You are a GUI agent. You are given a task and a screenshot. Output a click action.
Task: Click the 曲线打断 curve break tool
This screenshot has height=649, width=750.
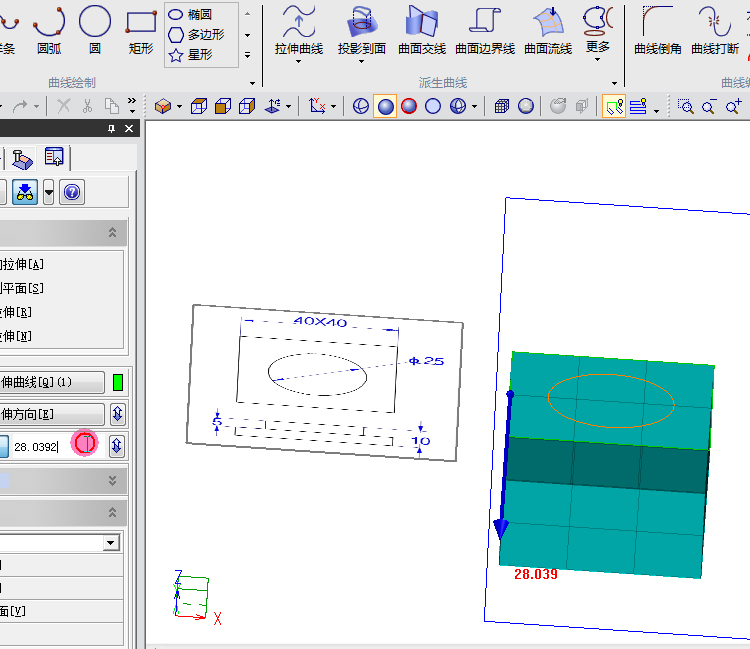pyautogui.click(x=715, y=30)
